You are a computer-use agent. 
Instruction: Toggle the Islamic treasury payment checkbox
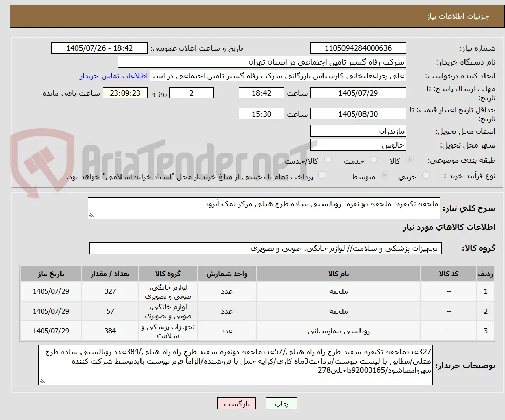coord(322,175)
